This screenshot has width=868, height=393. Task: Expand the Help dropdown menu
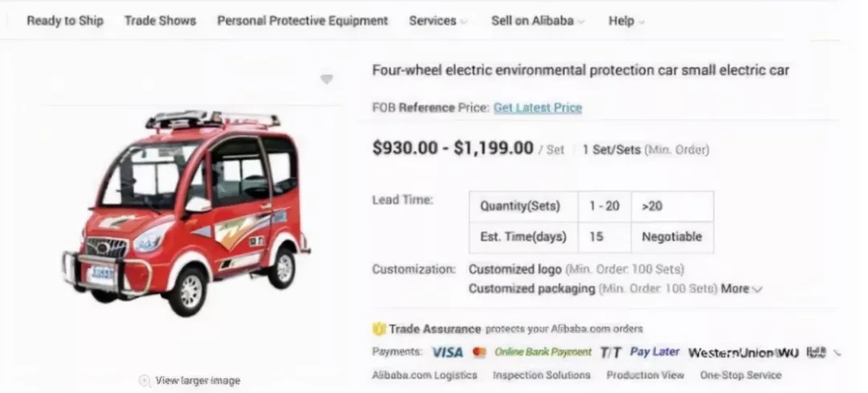click(626, 21)
